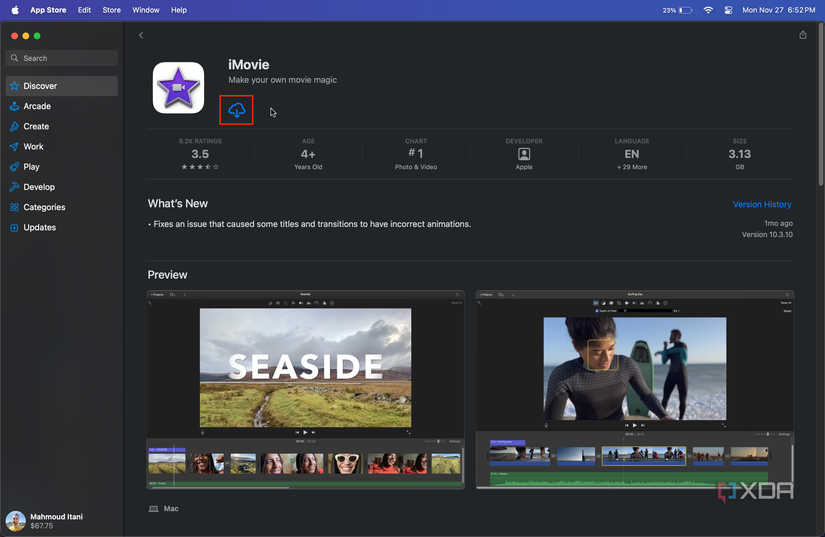Open the Help menu
This screenshot has height=537, width=825.
coord(179,10)
